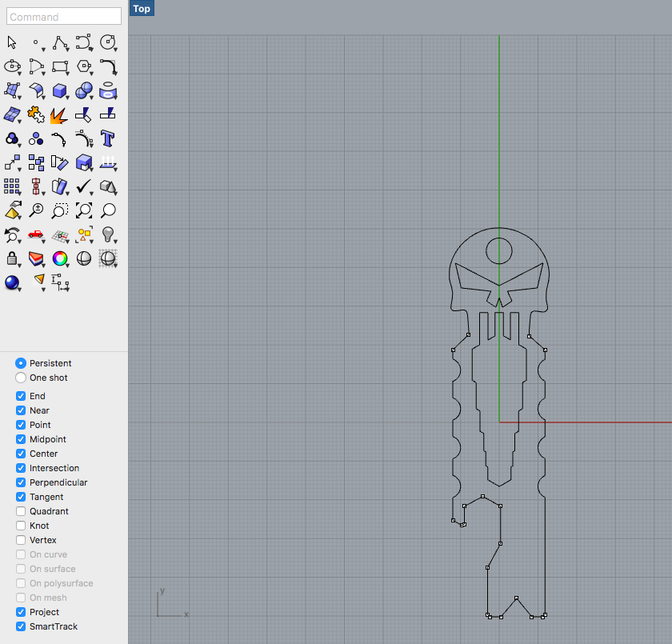Uncheck the Intersection snap
This screenshot has height=644, width=672.
(x=21, y=468)
